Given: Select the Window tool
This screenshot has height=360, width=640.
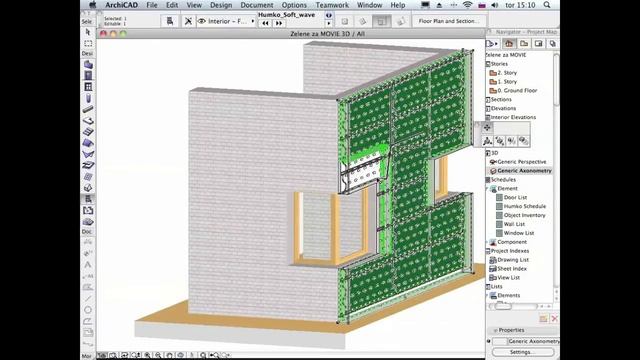Looking at the screenshot, I should tap(88, 87).
